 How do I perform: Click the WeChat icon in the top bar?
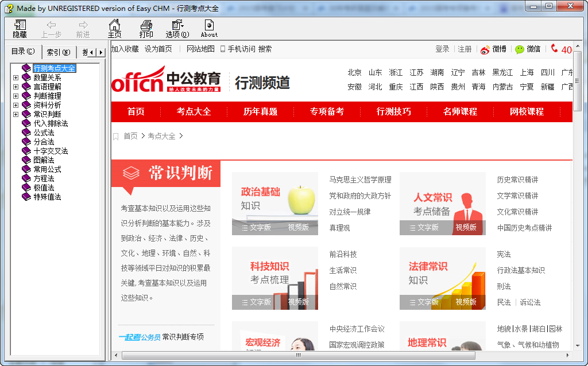pos(519,49)
